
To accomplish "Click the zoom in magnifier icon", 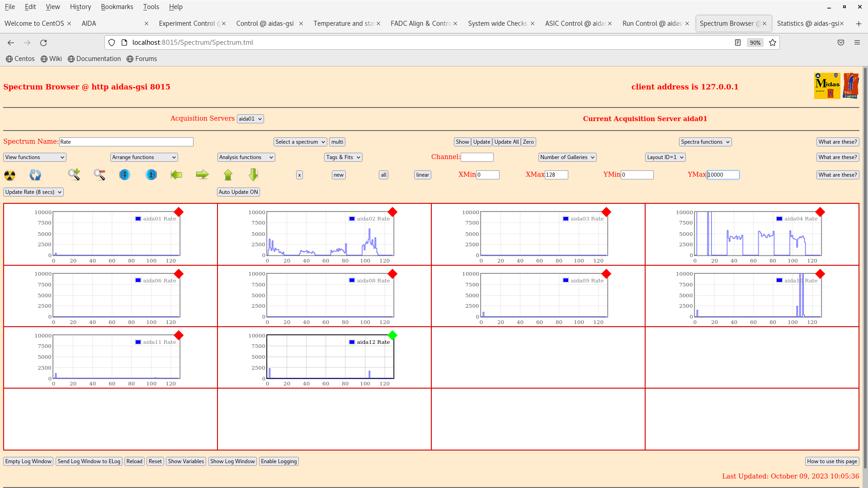I will click(74, 174).
